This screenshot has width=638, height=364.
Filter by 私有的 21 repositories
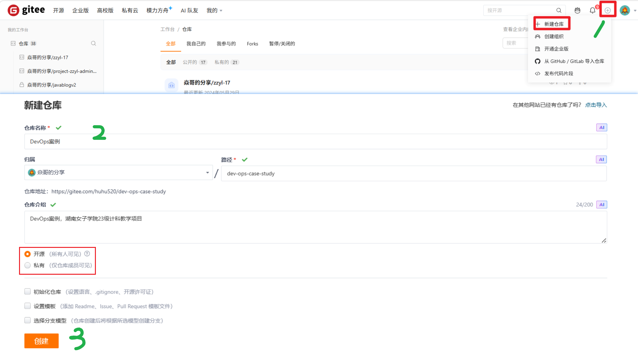click(x=226, y=62)
